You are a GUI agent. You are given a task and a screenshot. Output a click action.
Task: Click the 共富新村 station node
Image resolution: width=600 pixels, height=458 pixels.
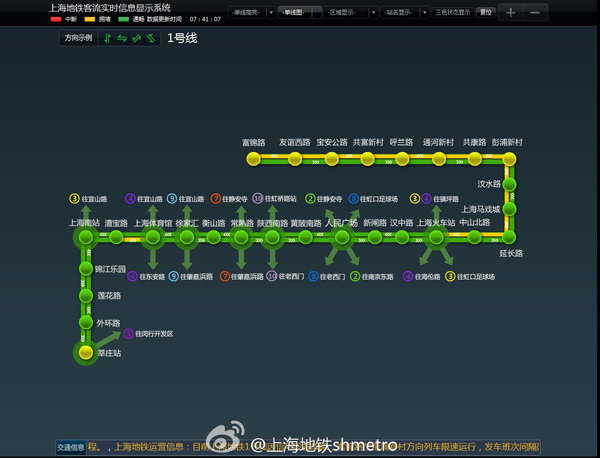pos(367,159)
